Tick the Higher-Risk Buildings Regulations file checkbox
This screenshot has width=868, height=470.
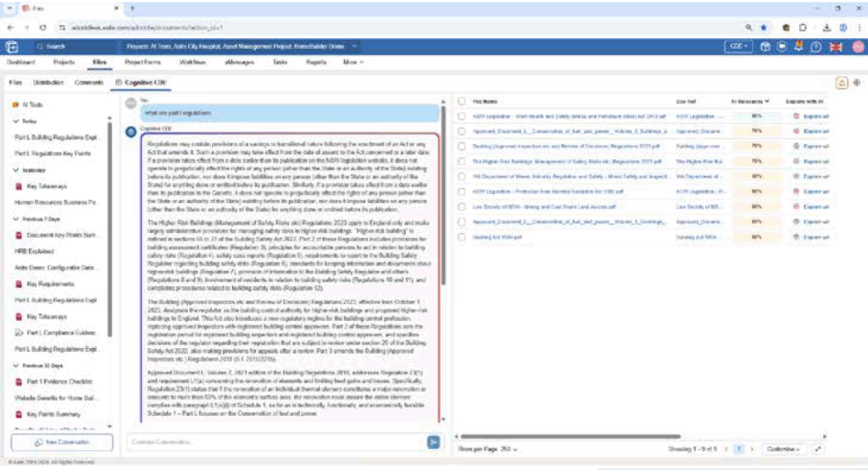[x=461, y=161]
